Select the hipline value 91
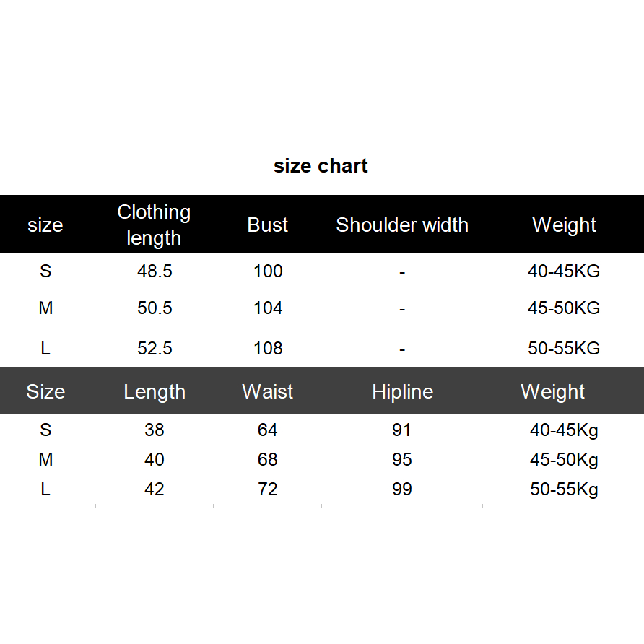The width and height of the screenshot is (644, 644). pyautogui.click(x=402, y=430)
